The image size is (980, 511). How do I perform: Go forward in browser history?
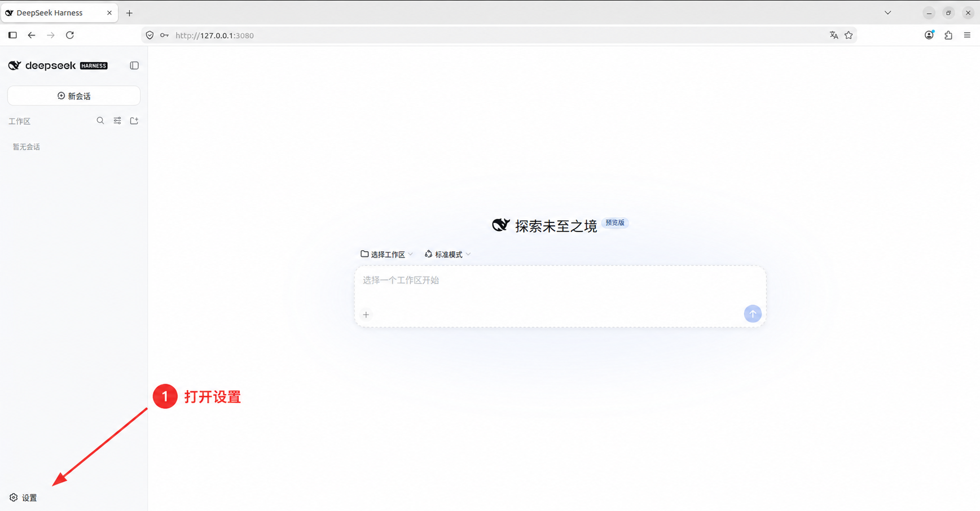51,35
